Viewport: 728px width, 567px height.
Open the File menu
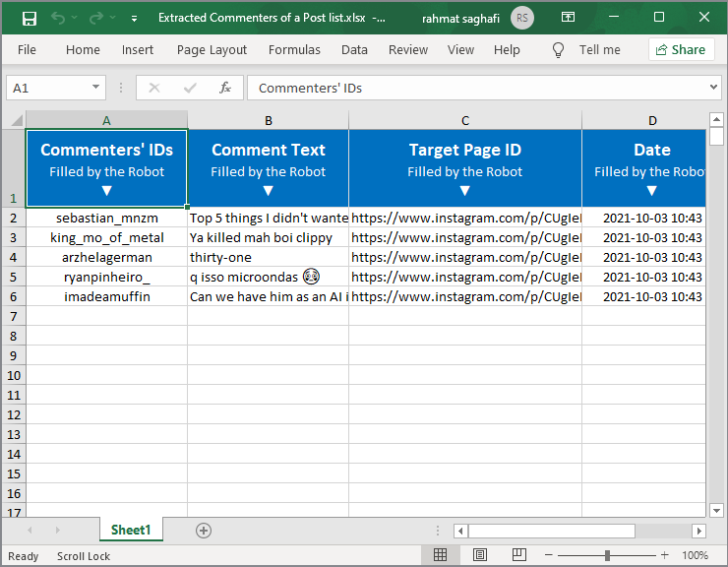[27, 50]
